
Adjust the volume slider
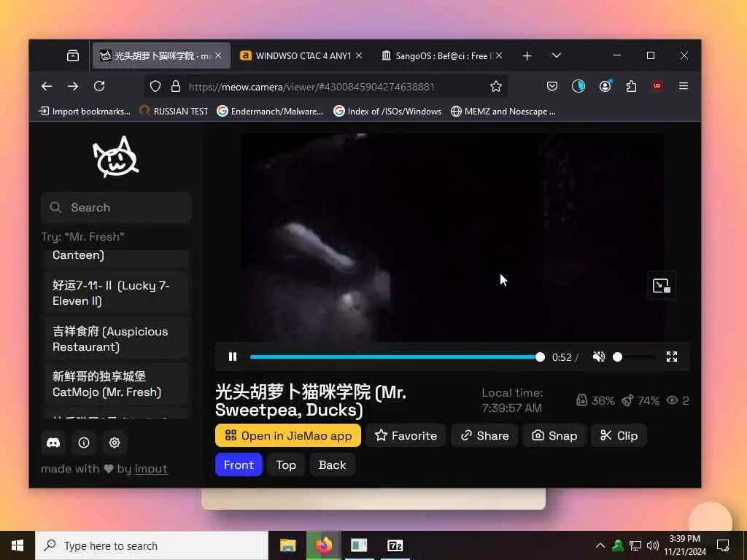click(634, 357)
